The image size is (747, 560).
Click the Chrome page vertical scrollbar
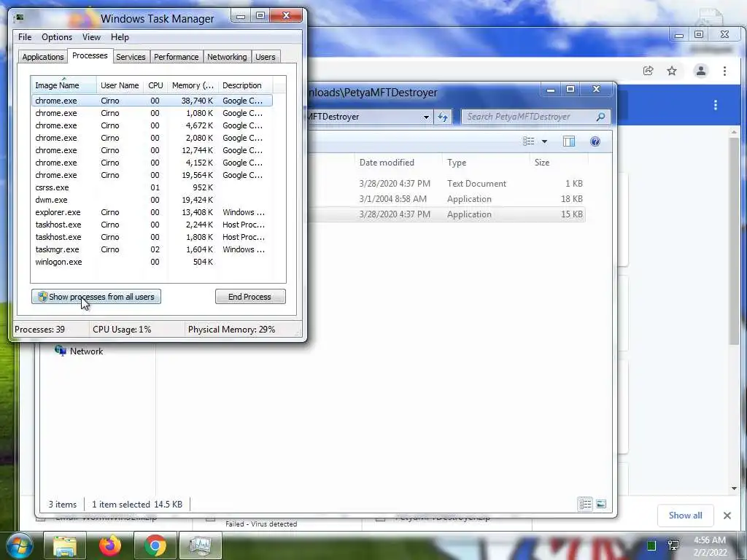click(734, 241)
